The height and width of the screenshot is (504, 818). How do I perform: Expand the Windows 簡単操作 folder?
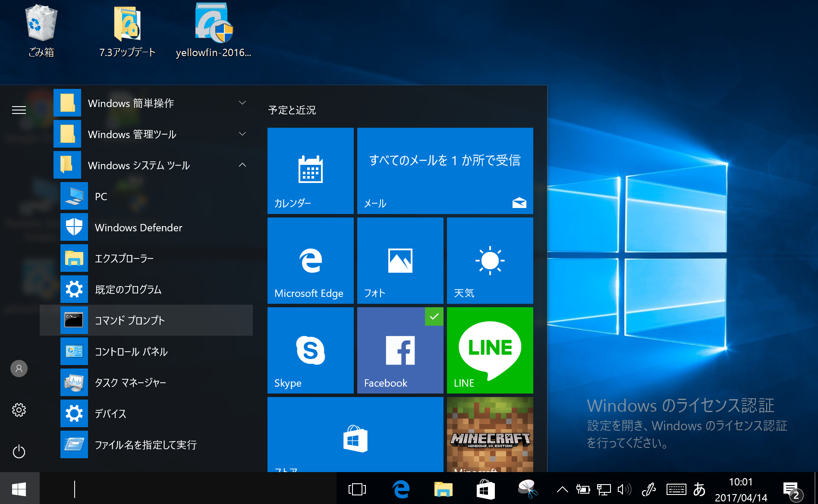[153, 103]
